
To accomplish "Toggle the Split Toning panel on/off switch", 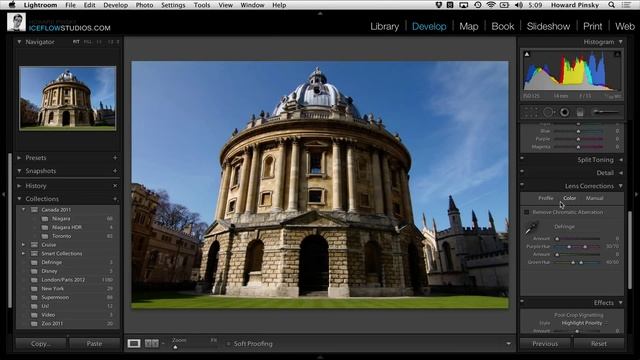I will tap(522, 158).
